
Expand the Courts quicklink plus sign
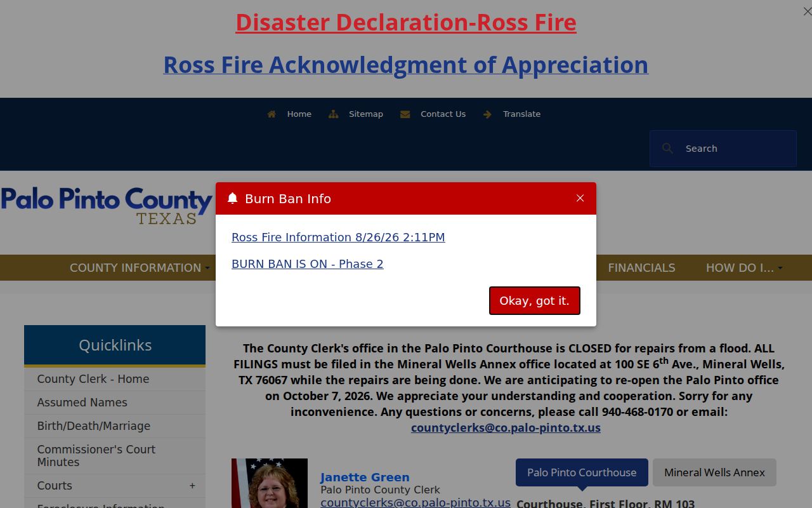(192, 486)
